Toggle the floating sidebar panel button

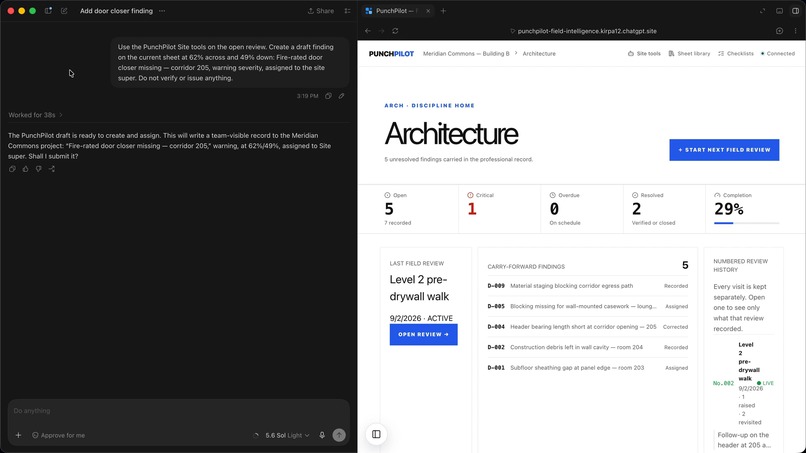[x=376, y=434]
